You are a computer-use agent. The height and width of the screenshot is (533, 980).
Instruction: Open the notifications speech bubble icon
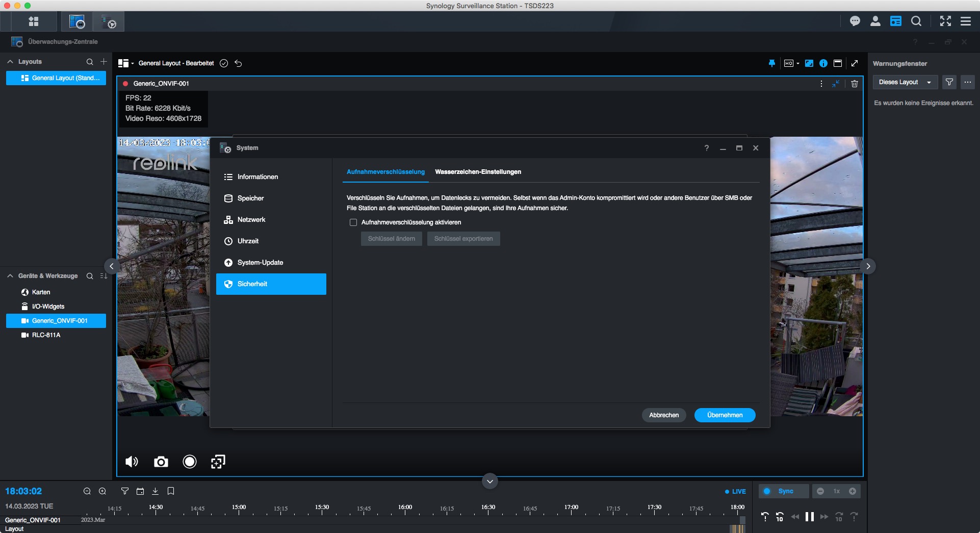coord(855,21)
